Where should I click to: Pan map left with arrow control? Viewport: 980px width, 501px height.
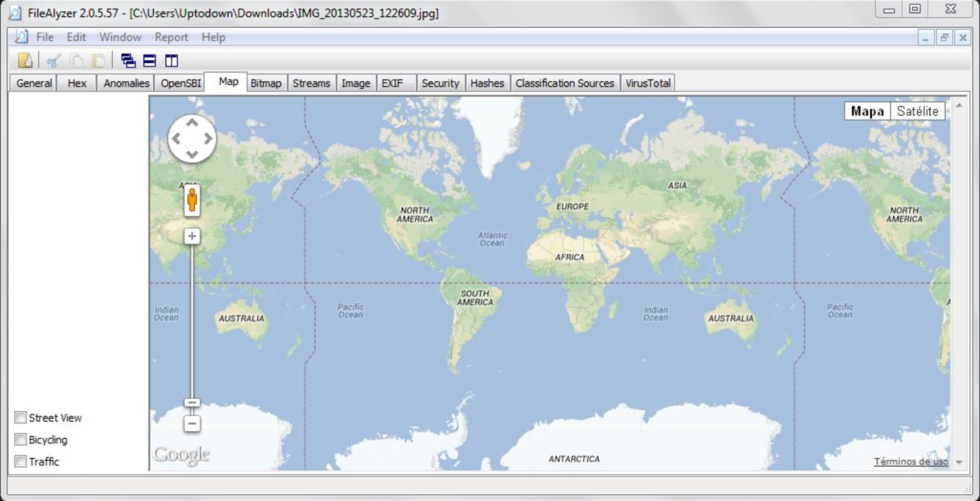(176, 138)
